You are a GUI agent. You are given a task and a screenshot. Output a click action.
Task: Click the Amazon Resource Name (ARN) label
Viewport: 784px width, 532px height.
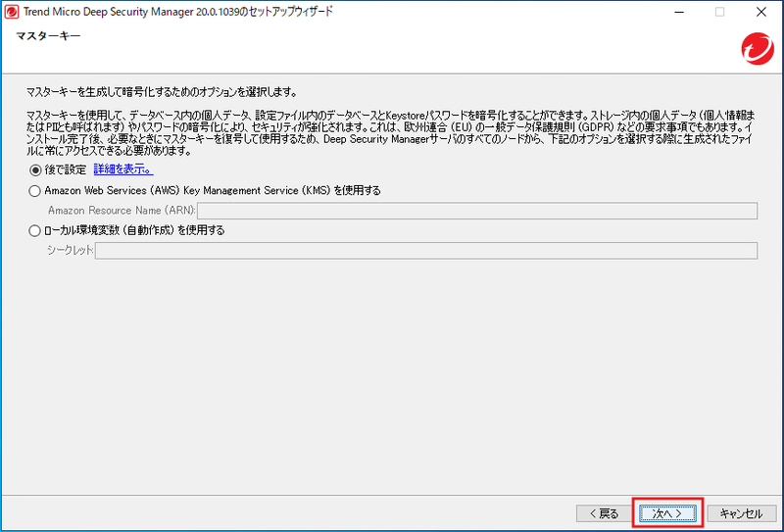(x=122, y=211)
